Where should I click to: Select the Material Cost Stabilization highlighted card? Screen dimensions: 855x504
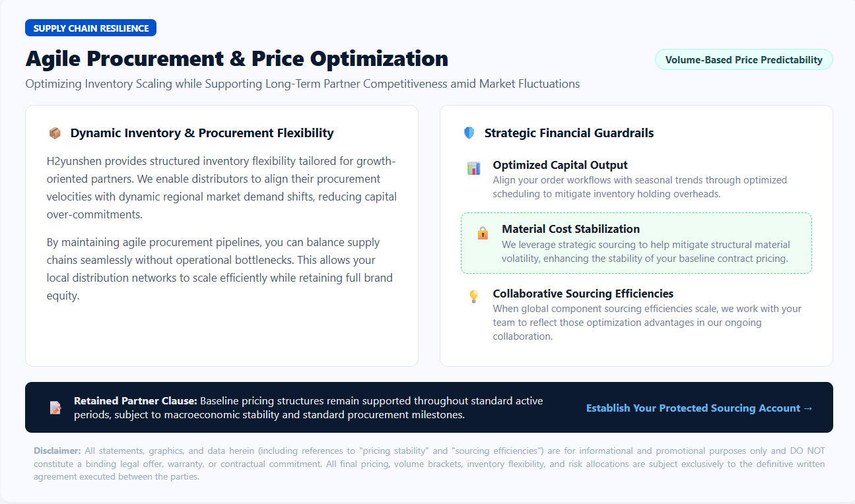pos(636,243)
